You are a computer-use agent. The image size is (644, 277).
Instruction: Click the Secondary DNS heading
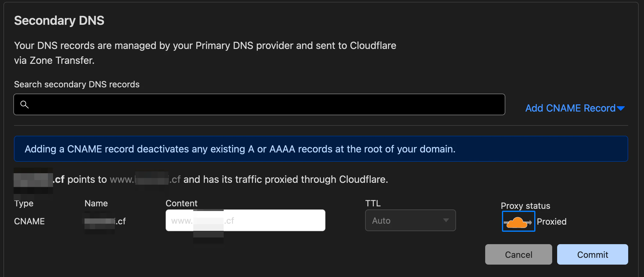[59, 20]
